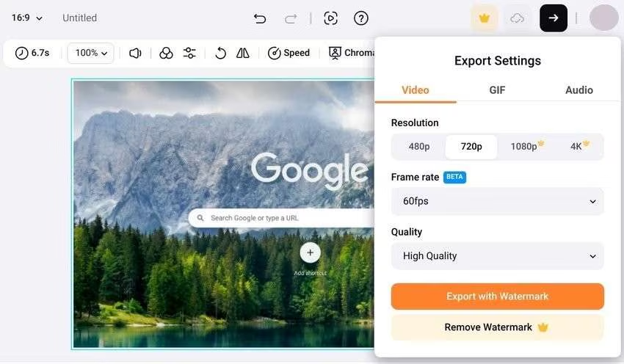Switch to the GIF export tab
This screenshot has height=364, width=624.
[x=497, y=90]
